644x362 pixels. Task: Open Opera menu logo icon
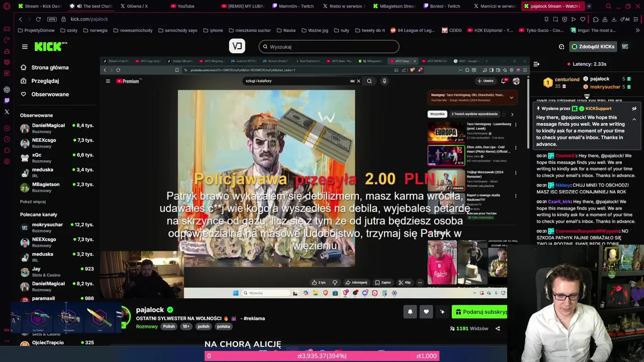tap(7, 6)
